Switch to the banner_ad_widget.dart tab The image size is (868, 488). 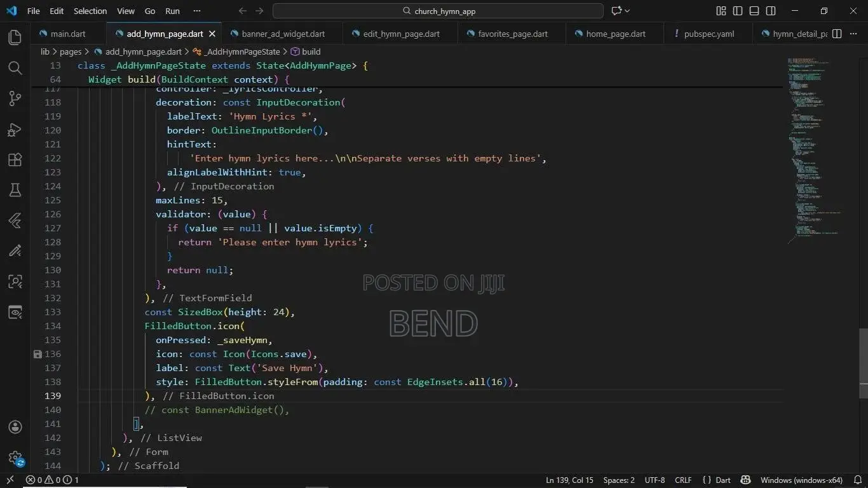[283, 34]
